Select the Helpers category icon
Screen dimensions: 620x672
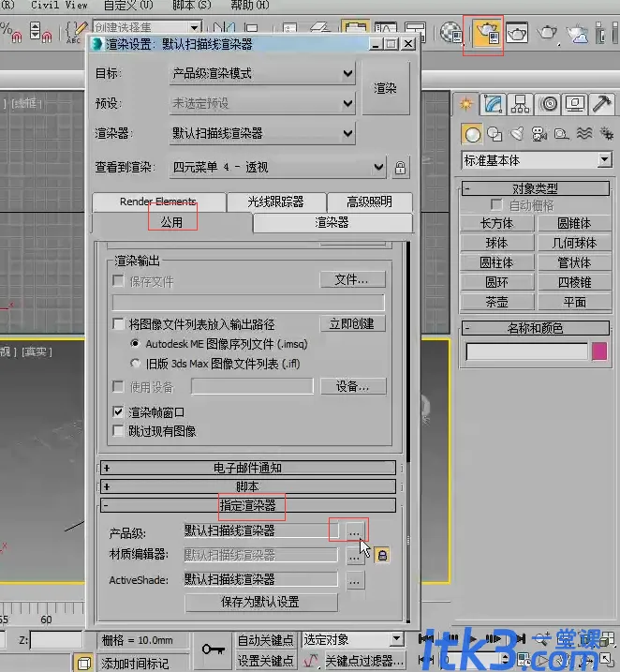561,134
